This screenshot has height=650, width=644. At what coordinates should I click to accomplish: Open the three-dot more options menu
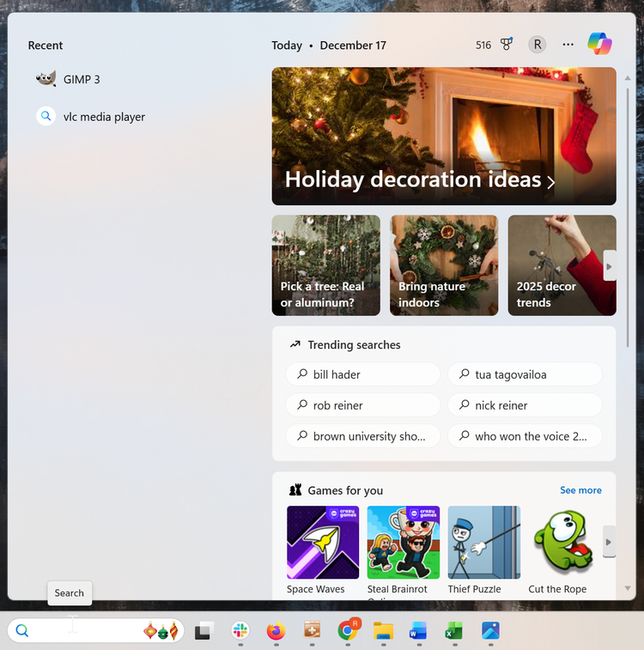[568, 45]
